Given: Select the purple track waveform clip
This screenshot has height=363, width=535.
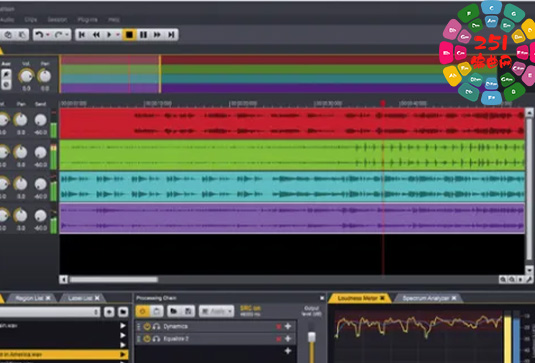Looking at the screenshot, I should [x=292, y=218].
